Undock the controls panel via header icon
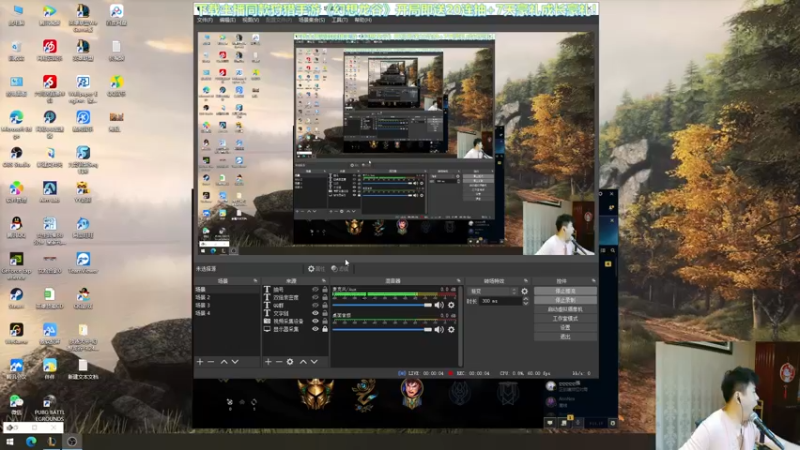Screen dimensions: 800x450 click(x=593, y=281)
